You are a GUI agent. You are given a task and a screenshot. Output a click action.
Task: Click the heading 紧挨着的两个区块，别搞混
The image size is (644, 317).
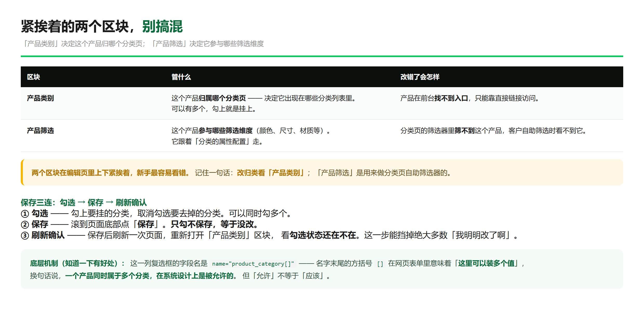click(x=102, y=26)
